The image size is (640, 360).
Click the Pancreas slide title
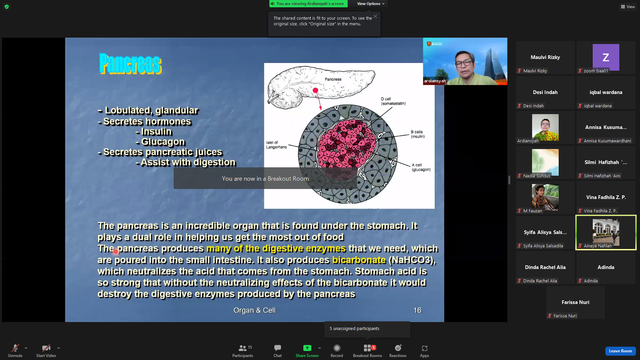131,64
